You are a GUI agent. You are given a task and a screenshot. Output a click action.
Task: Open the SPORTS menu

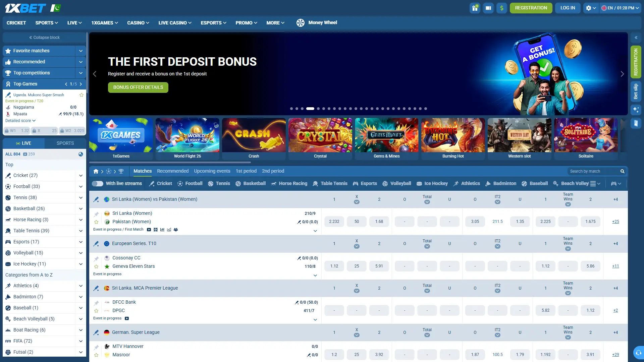[47, 23]
